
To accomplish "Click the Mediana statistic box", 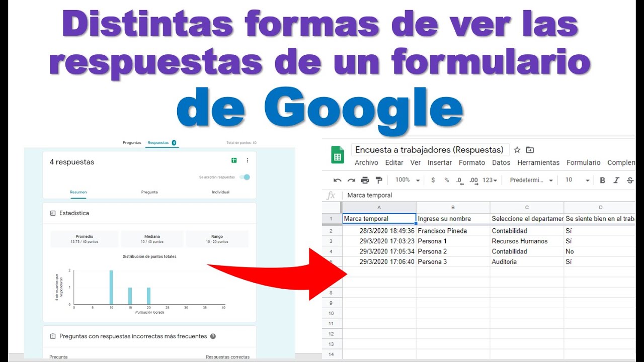I will point(152,239).
